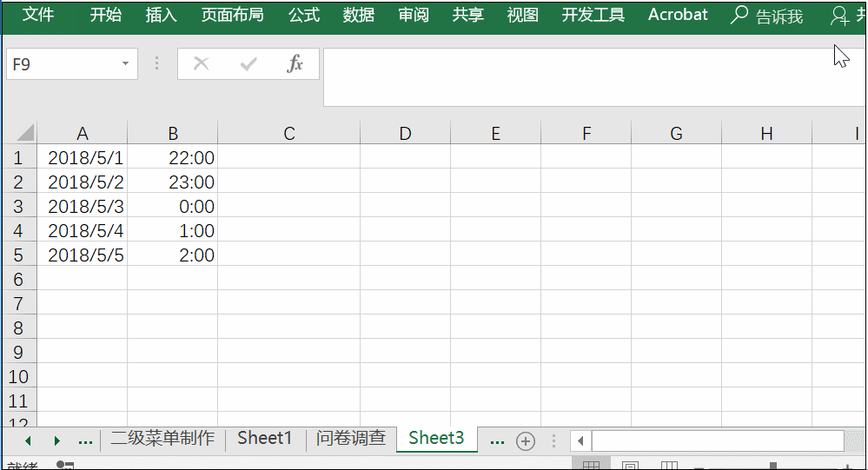
Task: Click the Select All corner triangle
Action: pos(25,133)
